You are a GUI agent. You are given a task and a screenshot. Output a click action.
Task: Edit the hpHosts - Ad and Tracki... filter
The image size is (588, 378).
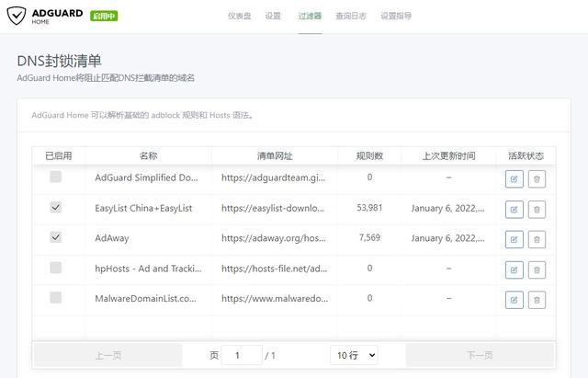514,269
